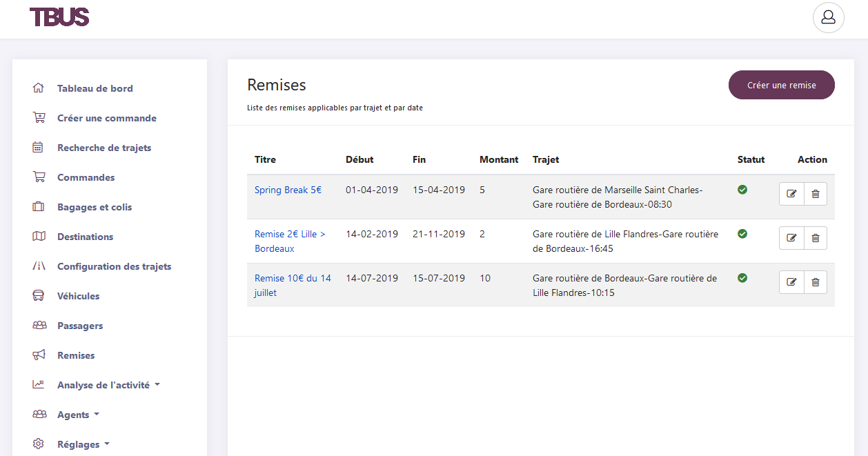This screenshot has width=868, height=456.
Task: Click status checkmark for Remise 10€ row
Action: 742,278
